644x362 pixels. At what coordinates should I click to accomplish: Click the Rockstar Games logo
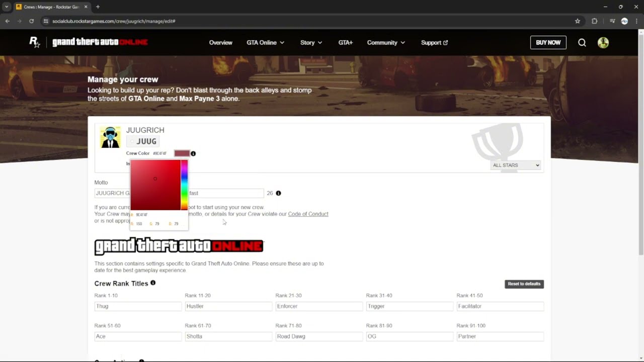[34, 42]
